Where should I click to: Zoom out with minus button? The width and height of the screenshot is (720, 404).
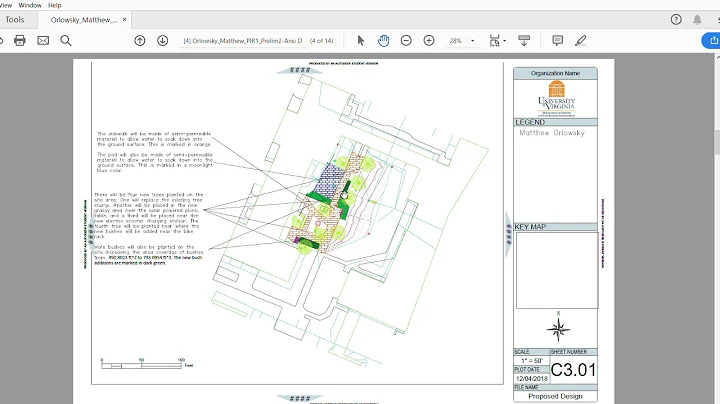(x=406, y=40)
